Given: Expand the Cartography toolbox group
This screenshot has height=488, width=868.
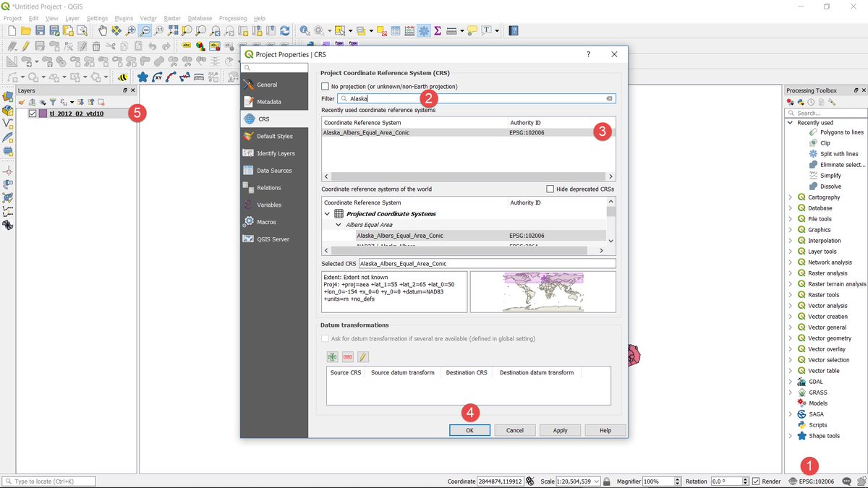Looking at the screenshot, I should coord(790,197).
